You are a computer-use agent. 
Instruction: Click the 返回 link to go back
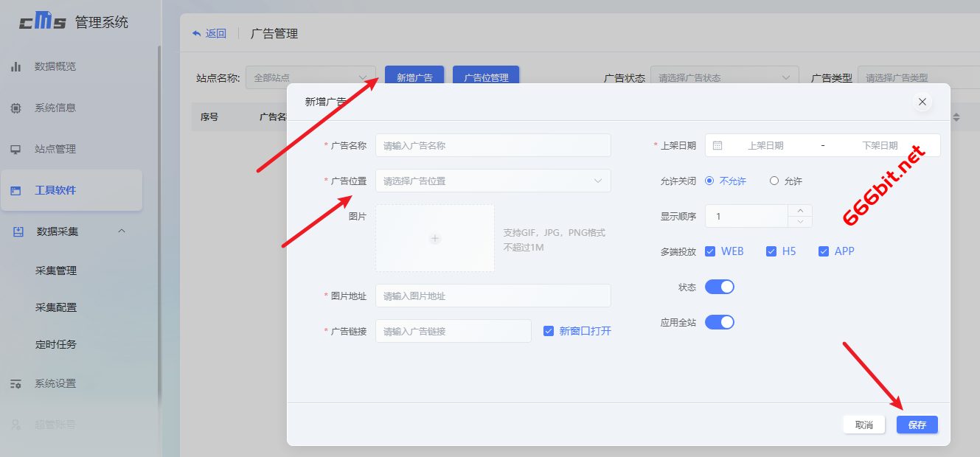[209, 33]
